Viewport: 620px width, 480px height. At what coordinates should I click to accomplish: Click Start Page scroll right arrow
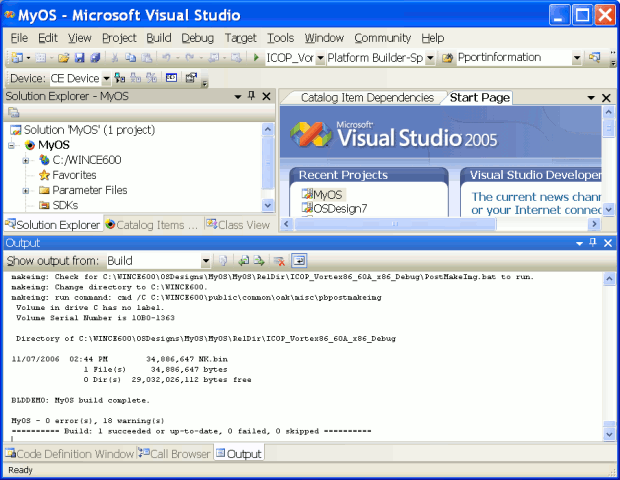point(594,224)
